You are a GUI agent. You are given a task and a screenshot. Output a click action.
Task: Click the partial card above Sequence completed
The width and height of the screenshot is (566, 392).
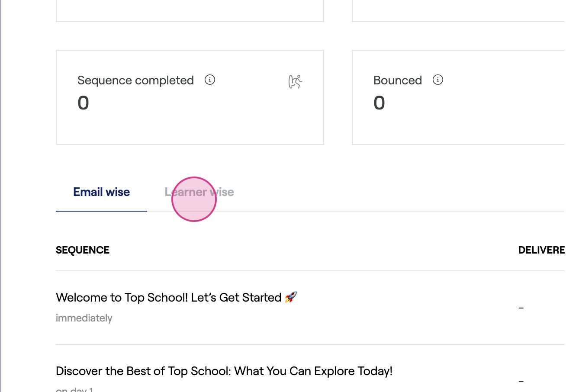[x=190, y=10]
